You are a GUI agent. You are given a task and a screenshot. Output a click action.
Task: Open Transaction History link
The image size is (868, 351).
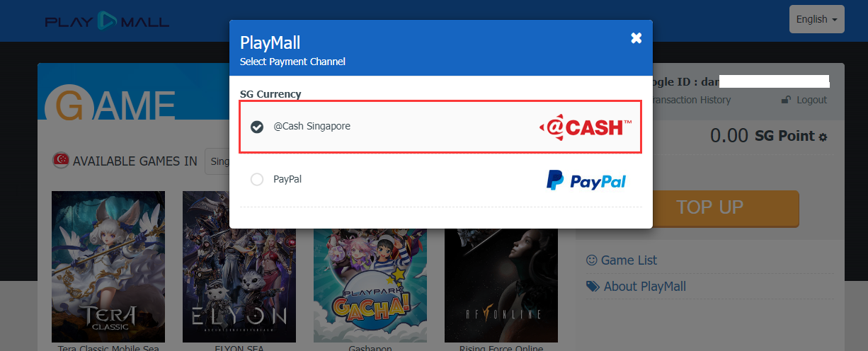point(690,100)
